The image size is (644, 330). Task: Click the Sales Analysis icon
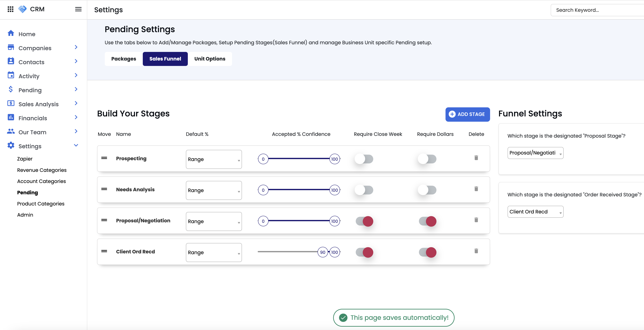(11, 103)
